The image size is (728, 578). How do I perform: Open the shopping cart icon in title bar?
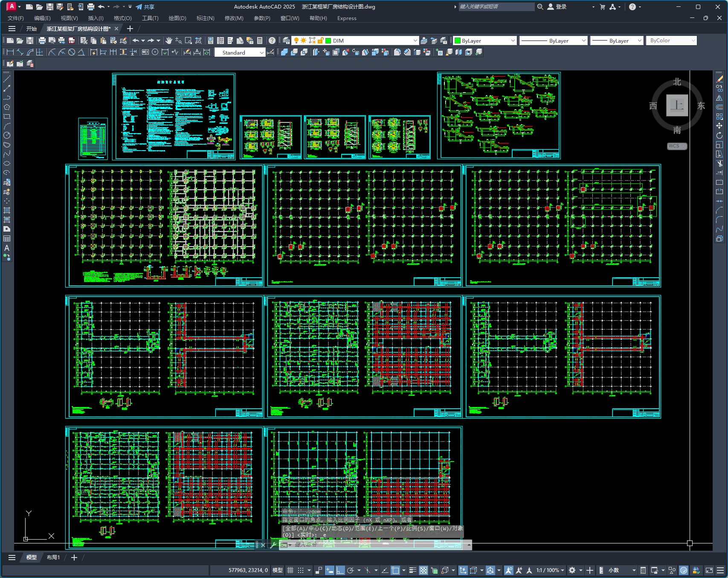tap(602, 7)
